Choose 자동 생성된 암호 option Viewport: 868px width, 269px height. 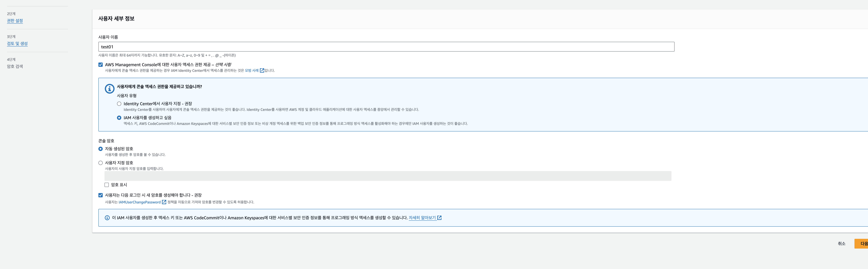pyautogui.click(x=100, y=149)
